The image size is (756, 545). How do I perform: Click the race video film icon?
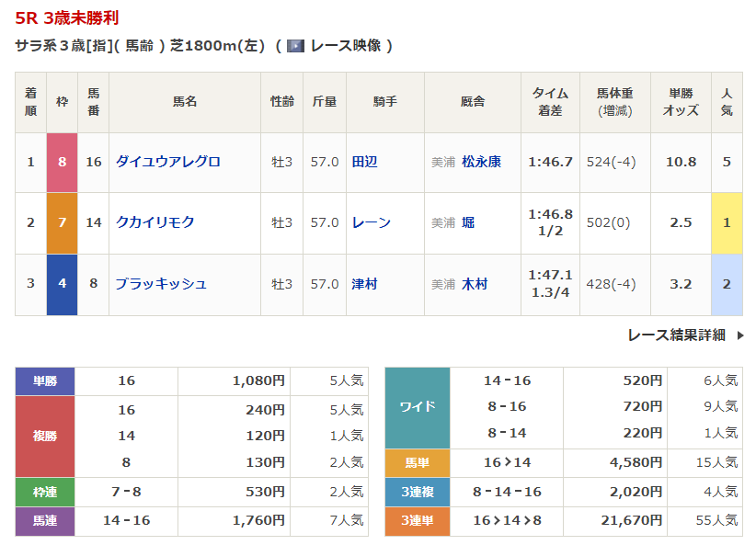(295, 46)
